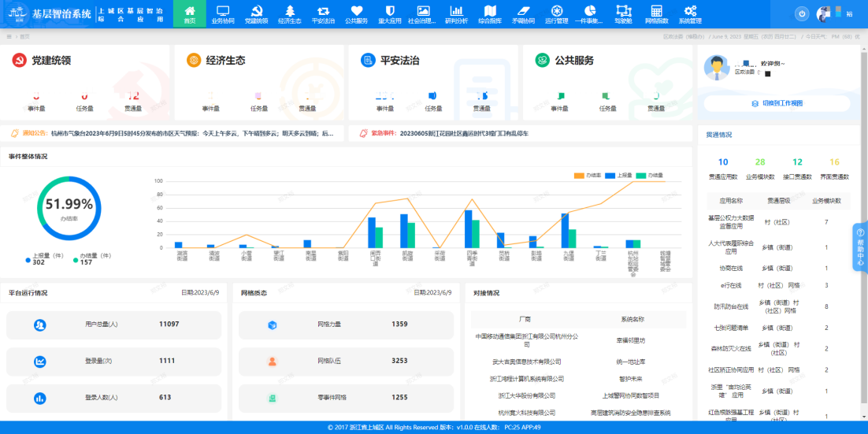Collapse the sidebar using breadcrumb menu icon

point(9,36)
